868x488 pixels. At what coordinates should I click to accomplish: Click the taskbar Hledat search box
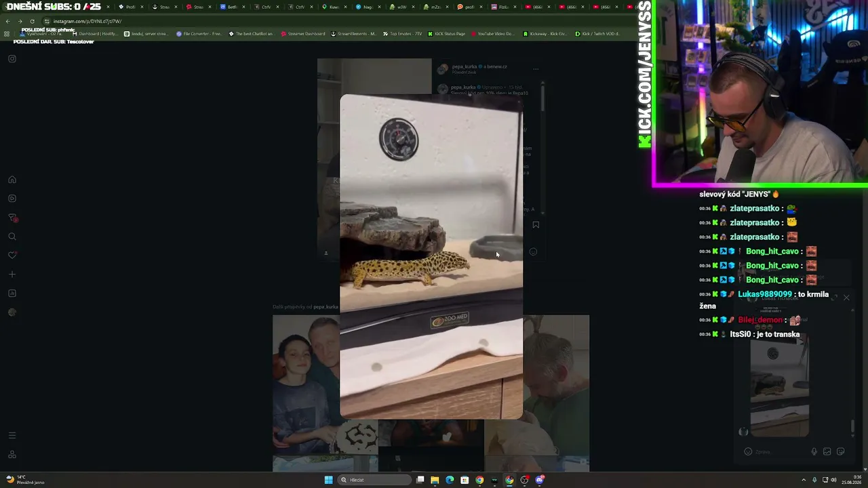(x=375, y=480)
